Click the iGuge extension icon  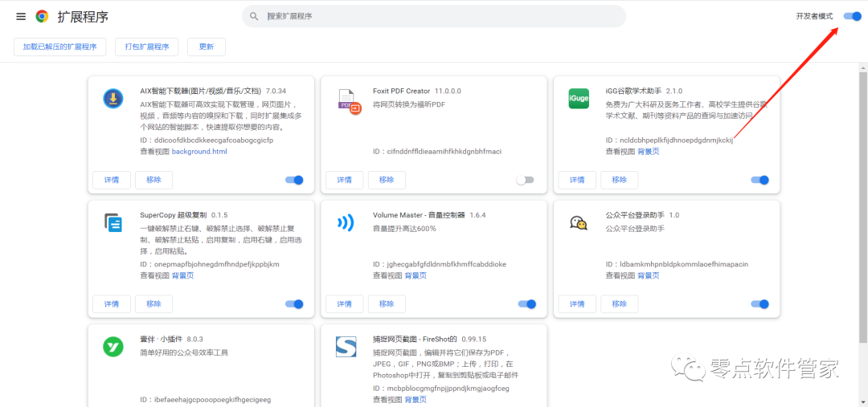579,99
